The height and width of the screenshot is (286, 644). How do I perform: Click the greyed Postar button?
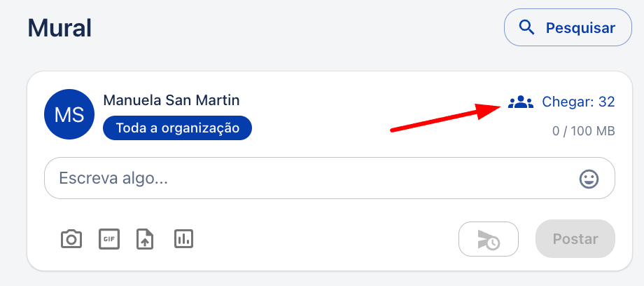click(x=575, y=238)
